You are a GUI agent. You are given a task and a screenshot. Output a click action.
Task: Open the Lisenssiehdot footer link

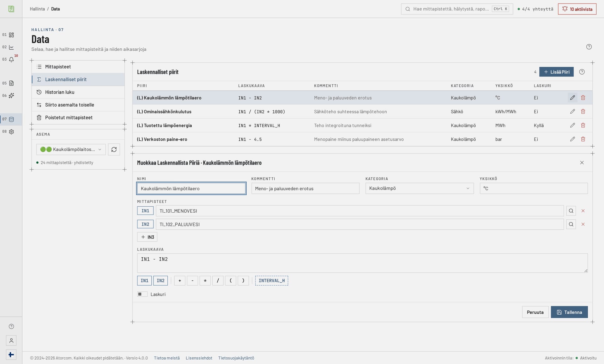coord(199,358)
